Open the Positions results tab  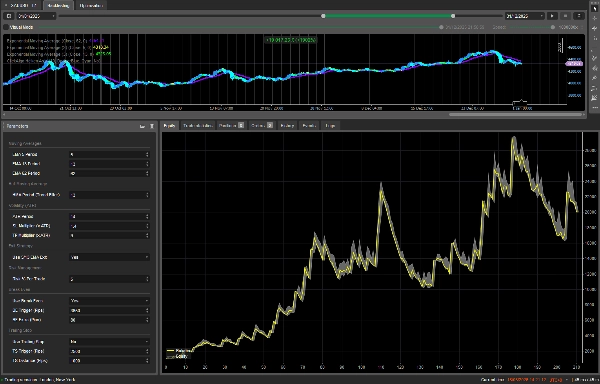231,125
